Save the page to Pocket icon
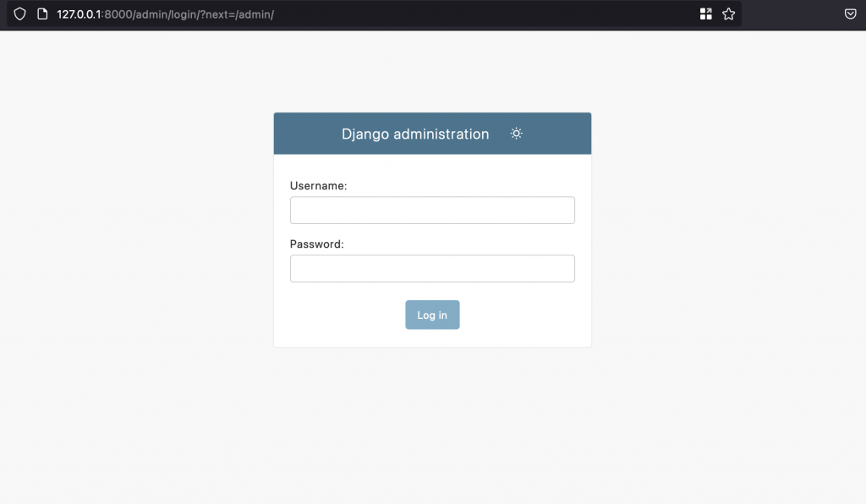 click(851, 14)
